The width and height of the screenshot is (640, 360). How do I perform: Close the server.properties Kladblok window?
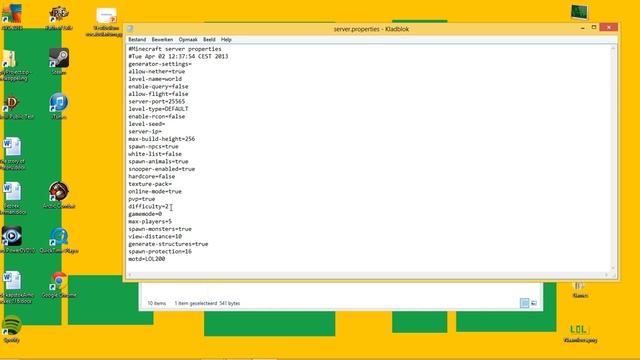tap(609, 27)
